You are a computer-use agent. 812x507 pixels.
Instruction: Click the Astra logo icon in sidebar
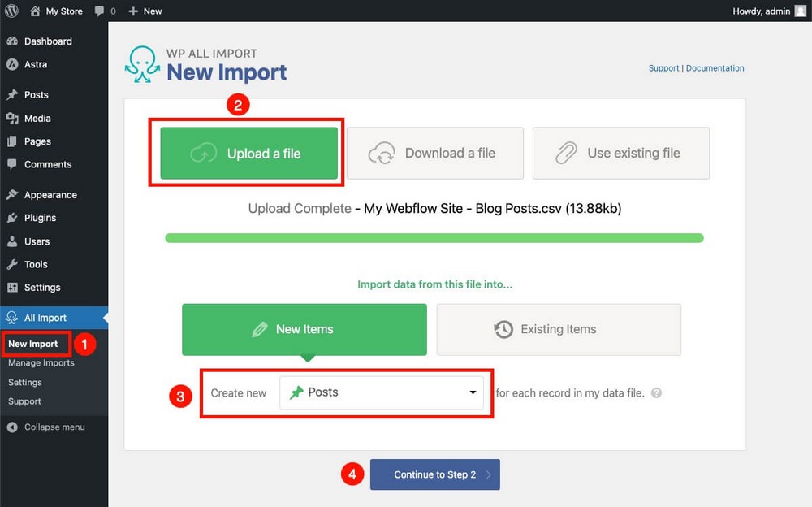[x=12, y=64]
